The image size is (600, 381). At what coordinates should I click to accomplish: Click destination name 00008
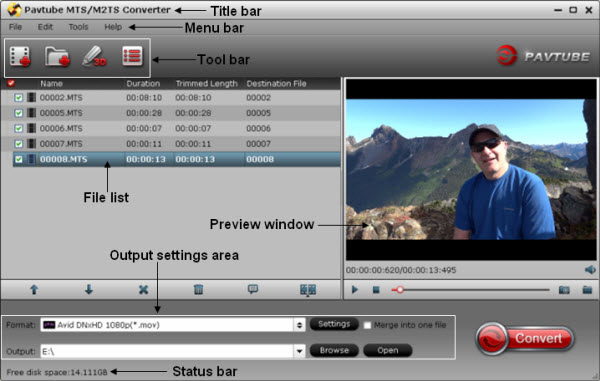[x=260, y=159]
